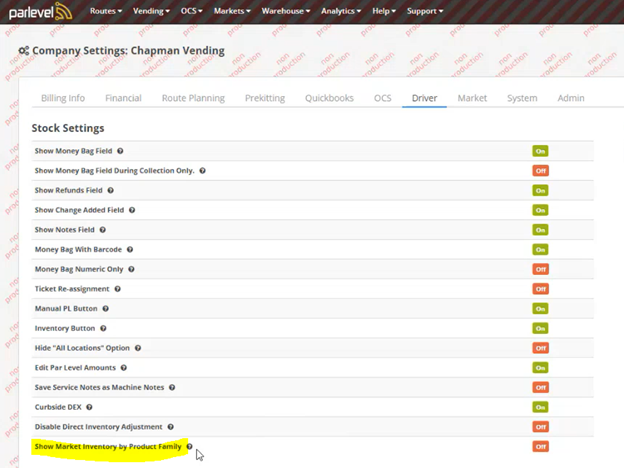Open help icon for Money Bag Numeric Only
Image resolution: width=624 pixels, height=468 pixels.
[x=131, y=269]
